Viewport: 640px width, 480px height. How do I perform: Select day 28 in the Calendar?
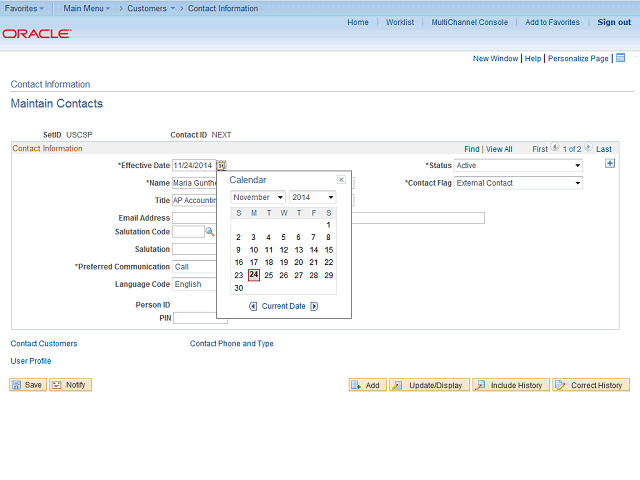pyautogui.click(x=313, y=275)
